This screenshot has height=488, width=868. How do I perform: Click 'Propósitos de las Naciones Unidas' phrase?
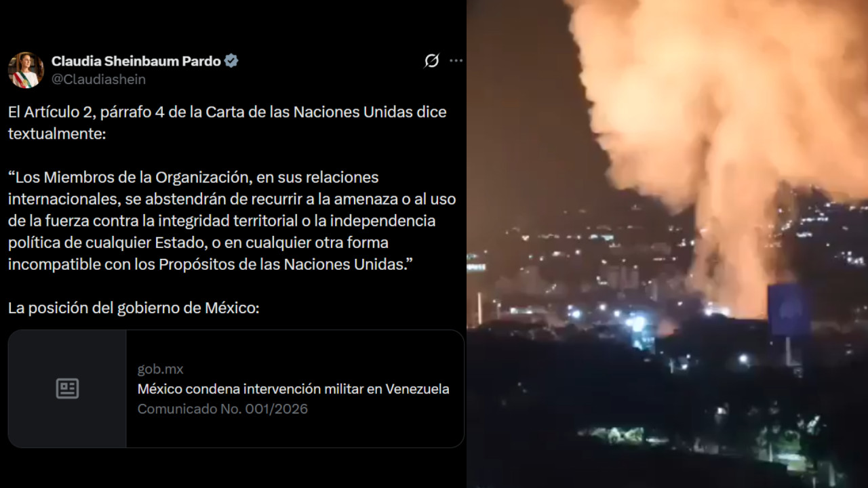(x=281, y=264)
